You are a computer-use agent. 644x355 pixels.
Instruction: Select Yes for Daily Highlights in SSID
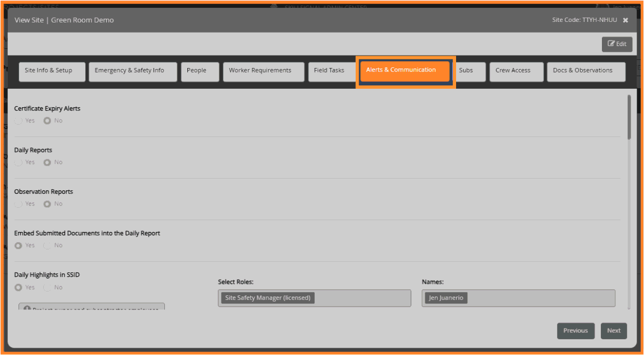(x=18, y=288)
